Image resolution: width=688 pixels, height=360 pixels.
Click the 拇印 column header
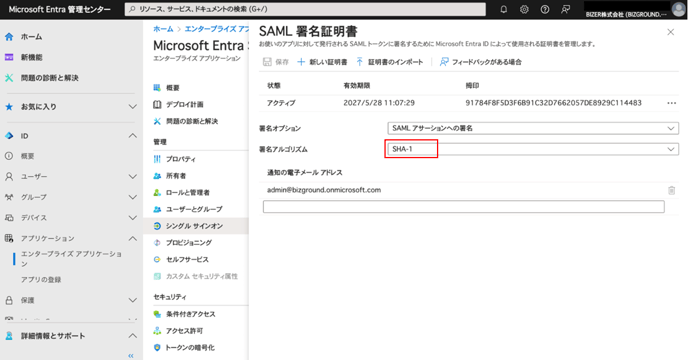click(472, 86)
